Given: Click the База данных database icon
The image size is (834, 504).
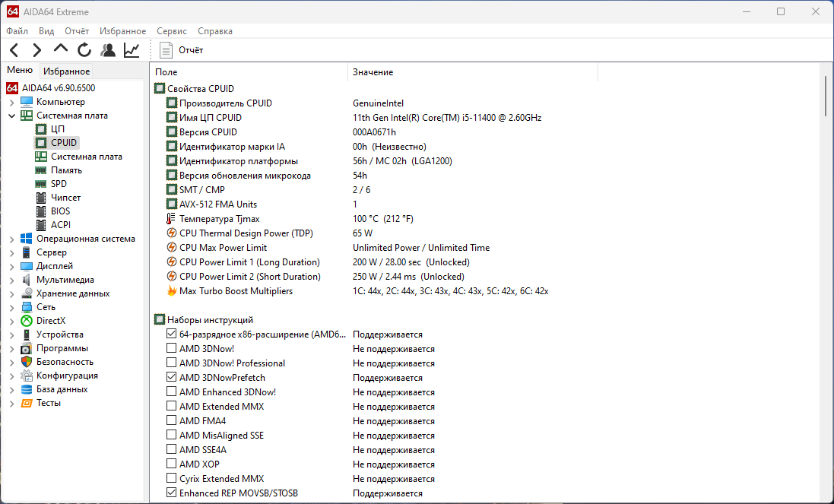Looking at the screenshot, I should coord(27,390).
